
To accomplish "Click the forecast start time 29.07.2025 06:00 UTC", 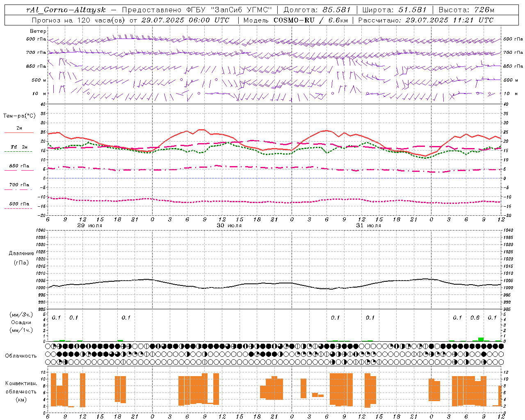I will pyautogui.click(x=185, y=20).
